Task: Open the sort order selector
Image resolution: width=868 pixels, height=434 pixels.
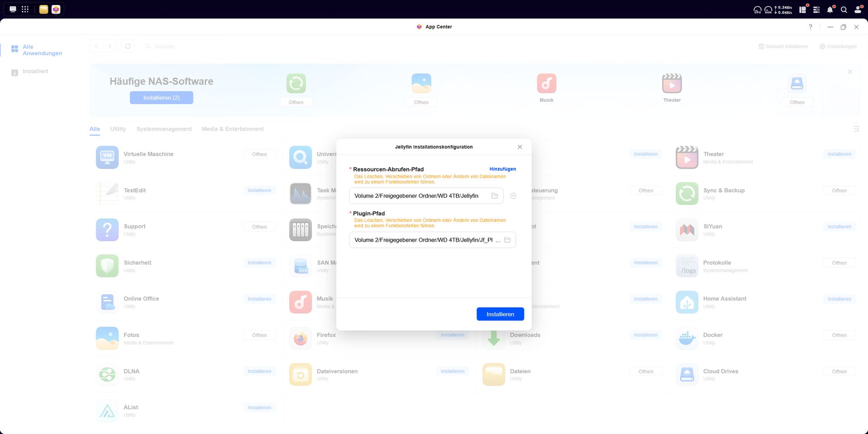Action: pos(857,129)
